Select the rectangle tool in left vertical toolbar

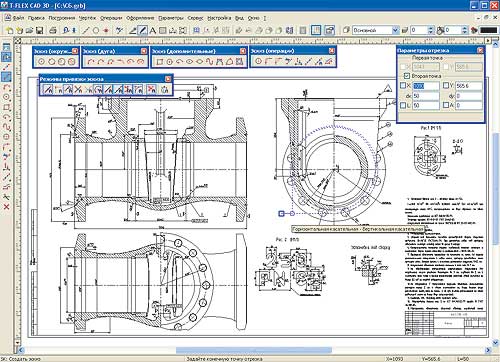click(x=6, y=107)
